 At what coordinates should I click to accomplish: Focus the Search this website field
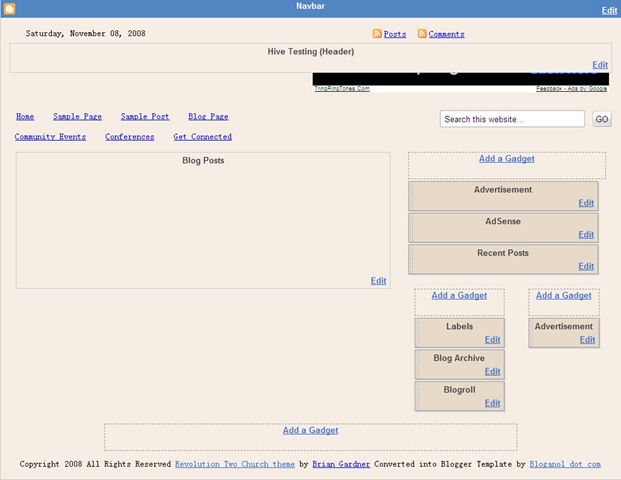click(x=512, y=119)
